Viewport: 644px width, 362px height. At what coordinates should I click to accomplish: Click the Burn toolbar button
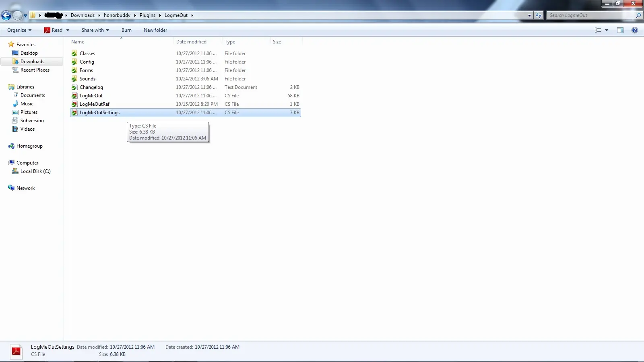click(126, 30)
